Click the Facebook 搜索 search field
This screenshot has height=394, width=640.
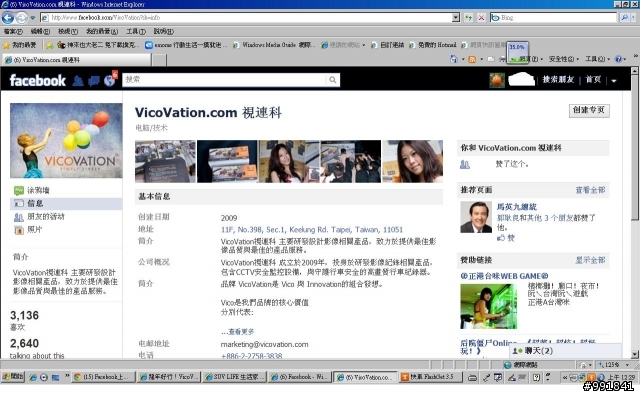coord(224,80)
